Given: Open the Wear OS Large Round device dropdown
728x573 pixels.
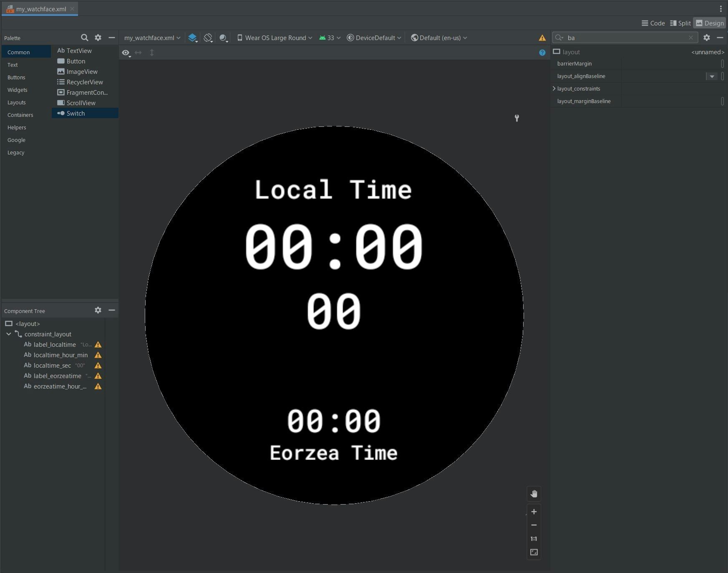Looking at the screenshot, I should (275, 38).
